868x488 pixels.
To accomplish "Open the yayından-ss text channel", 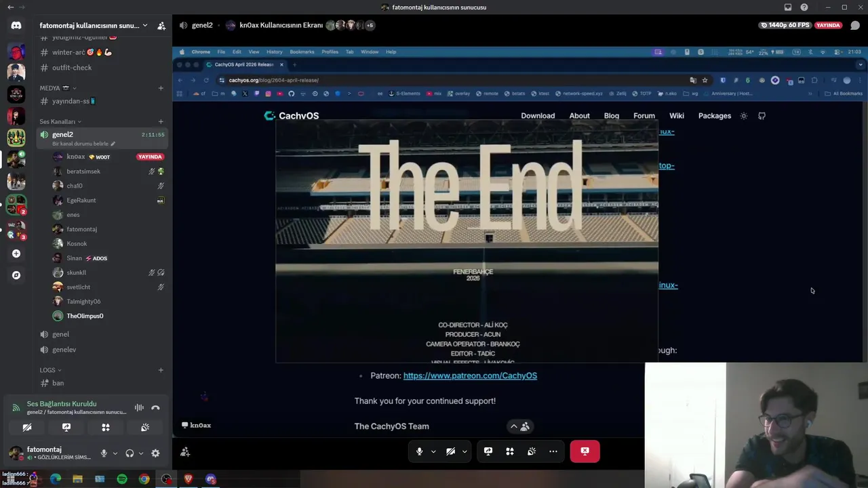I will pyautogui.click(x=102, y=102).
